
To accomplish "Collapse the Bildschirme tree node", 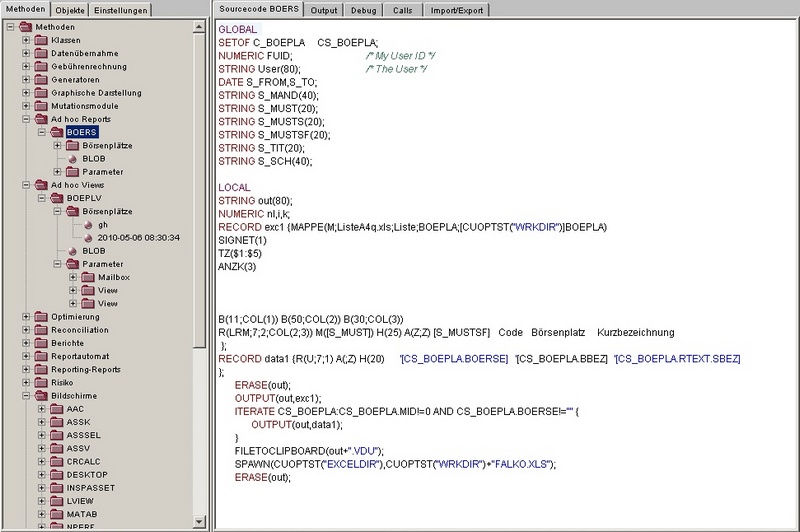I will pos(25,395).
